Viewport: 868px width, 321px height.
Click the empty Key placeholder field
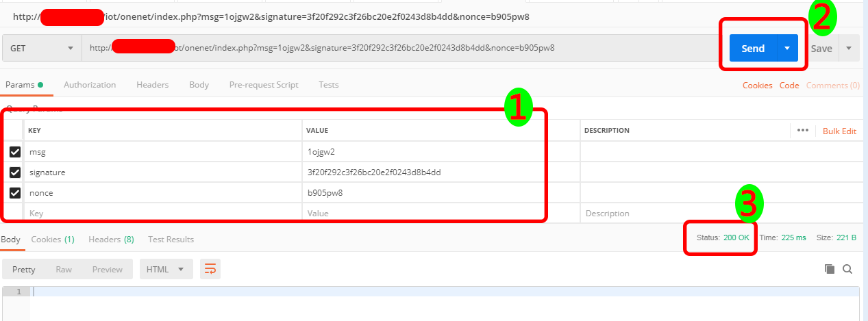(163, 214)
